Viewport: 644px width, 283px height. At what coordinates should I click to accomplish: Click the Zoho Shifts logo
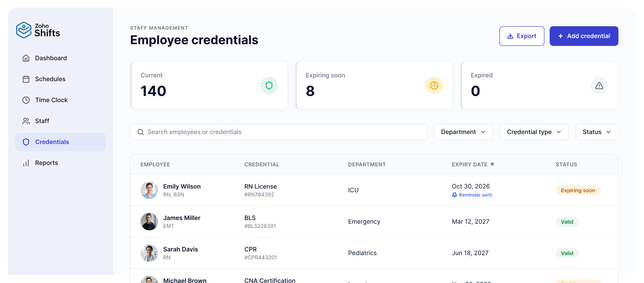(x=38, y=30)
